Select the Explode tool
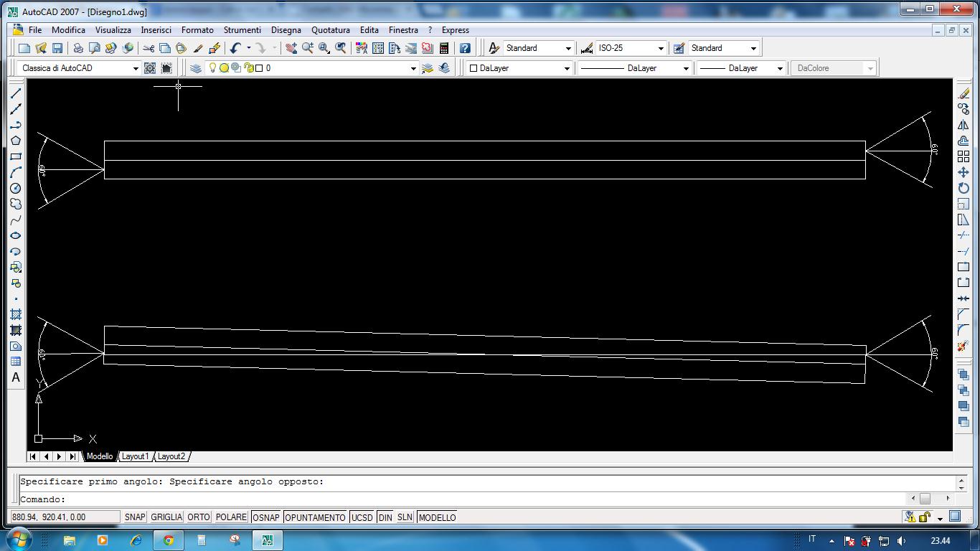 pyautogui.click(x=963, y=346)
